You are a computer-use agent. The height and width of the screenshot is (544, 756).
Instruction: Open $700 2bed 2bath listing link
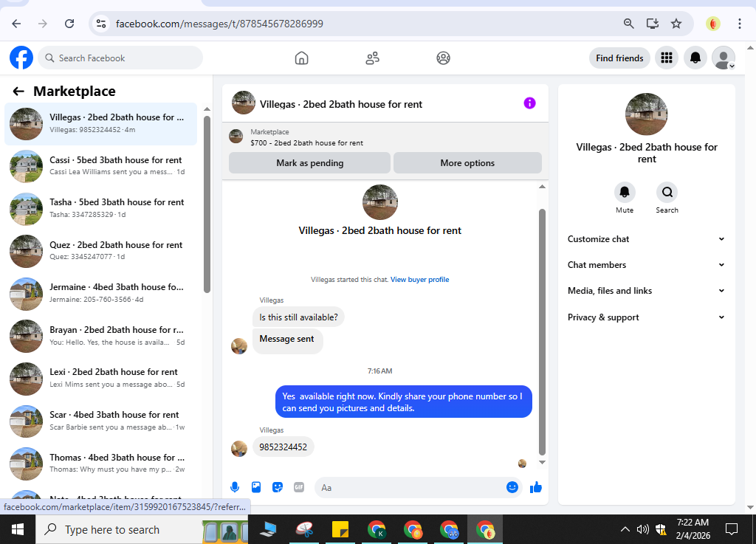[x=306, y=143]
